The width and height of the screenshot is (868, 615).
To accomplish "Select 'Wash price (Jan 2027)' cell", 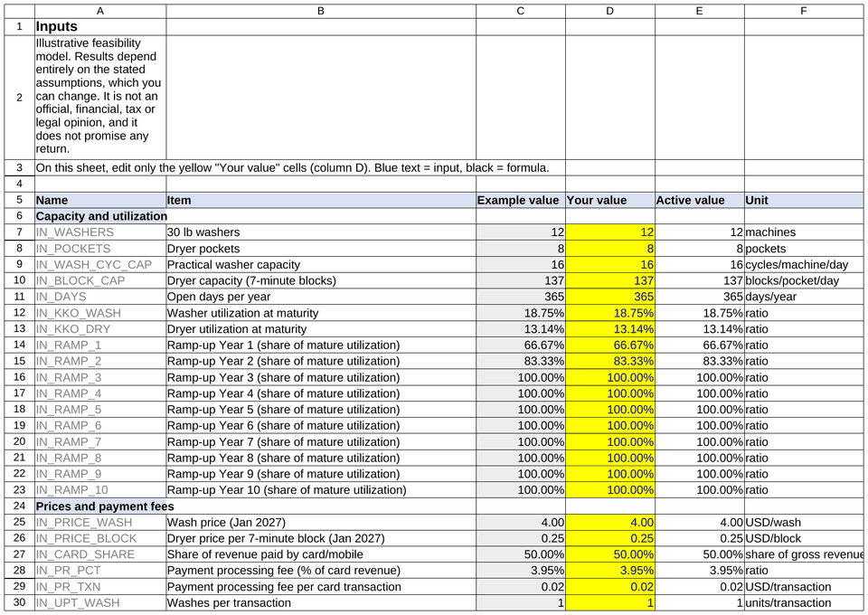I will point(321,523).
